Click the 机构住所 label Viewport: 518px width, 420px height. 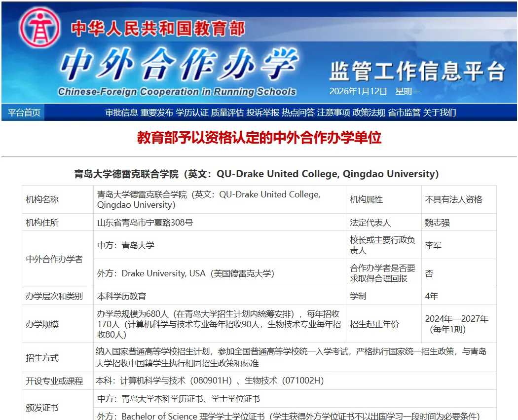(42, 223)
